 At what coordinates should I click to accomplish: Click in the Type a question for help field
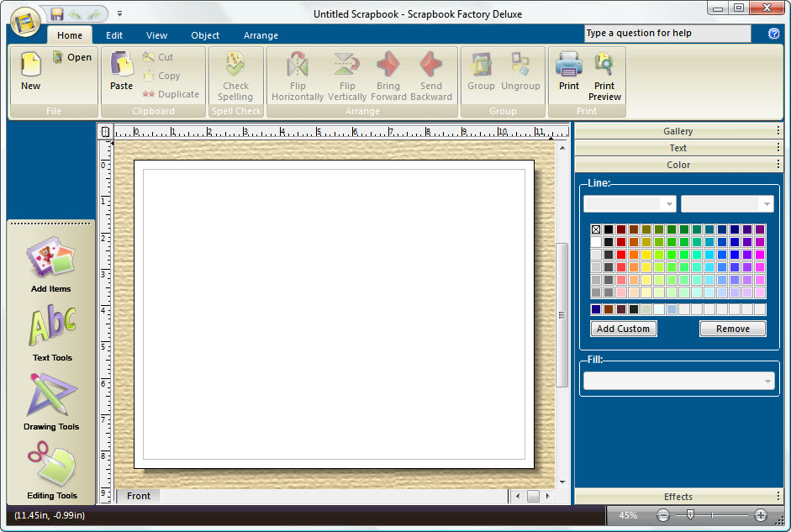click(x=668, y=34)
